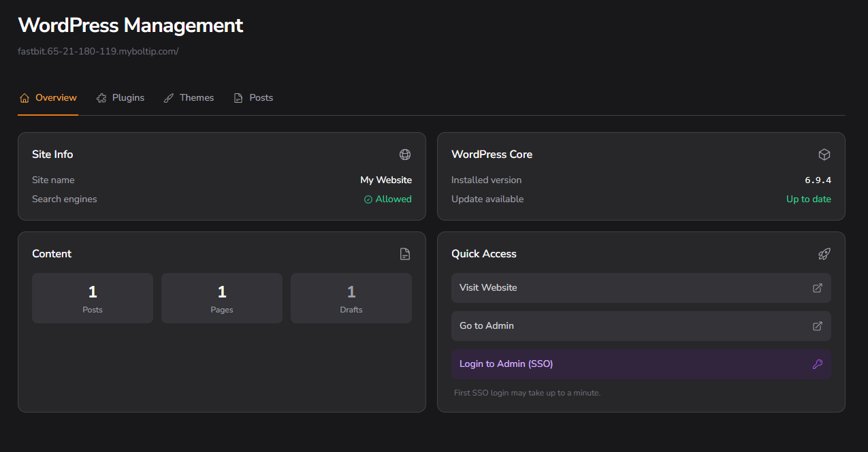Viewport: 868px width, 452px height.
Task: Select the Overview tab
Action: coord(48,98)
